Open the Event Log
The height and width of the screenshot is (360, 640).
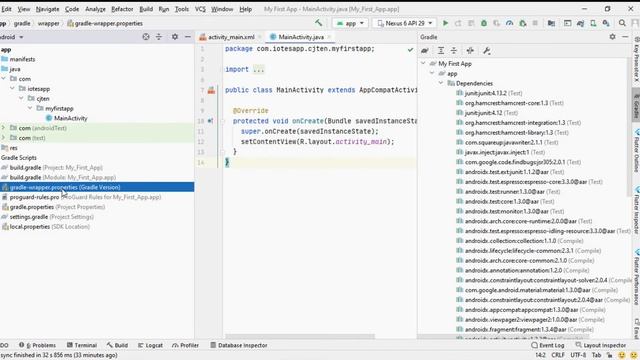pos(548,345)
